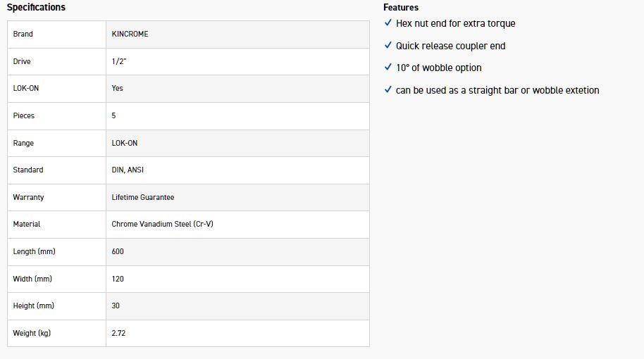This screenshot has height=359, width=644.
Task: Click the Height (mm) value 30
Action: click(x=116, y=306)
